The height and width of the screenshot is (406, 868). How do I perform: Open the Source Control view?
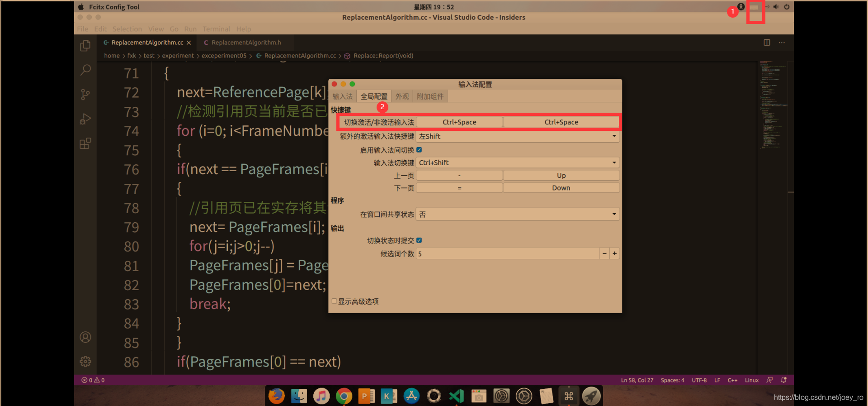(85, 94)
